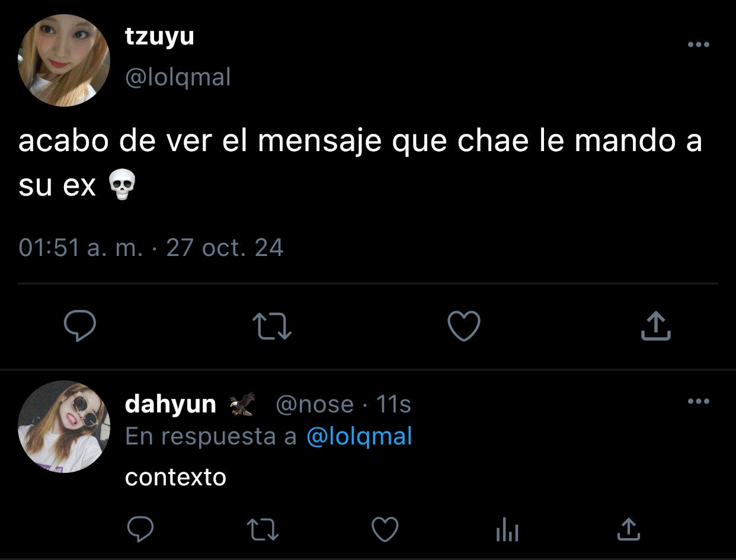Open the tweet timestamp 01:51 a. m.
This screenshot has height=560, width=736.
81,248
